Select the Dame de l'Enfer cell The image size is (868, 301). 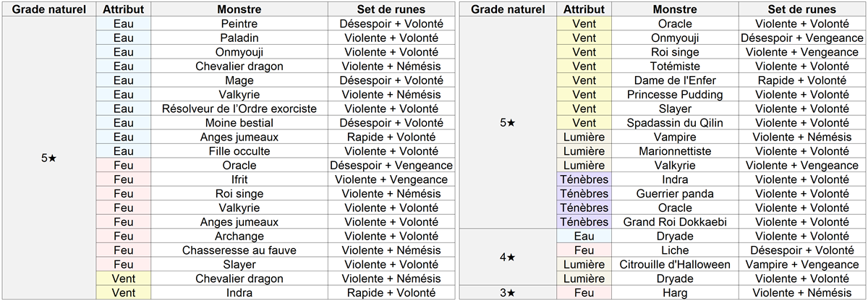(675, 80)
